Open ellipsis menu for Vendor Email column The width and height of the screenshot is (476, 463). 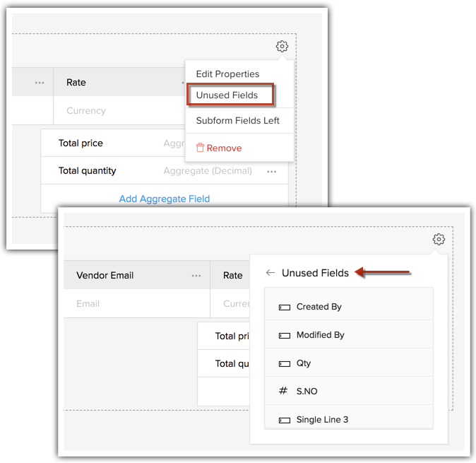pyautogui.click(x=196, y=276)
